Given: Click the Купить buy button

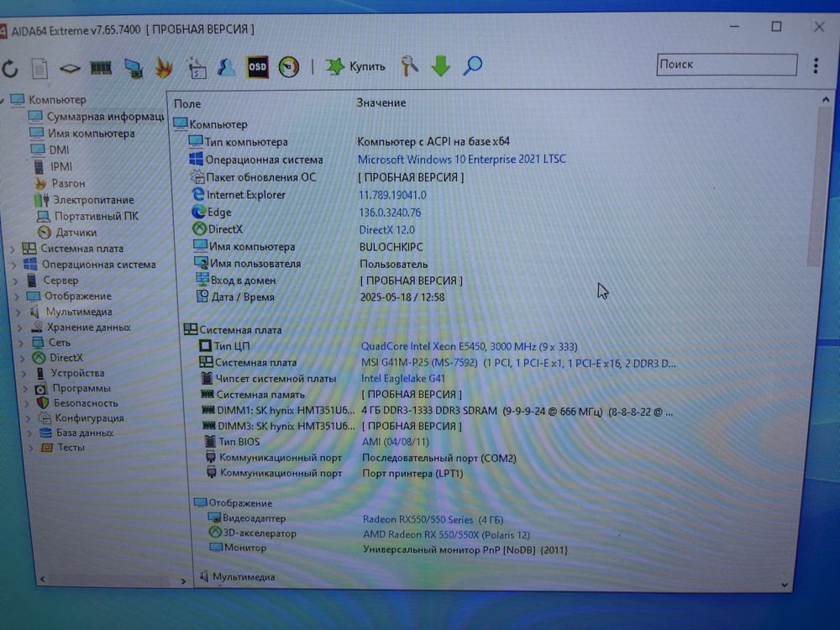Looking at the screenshot, I should pyautogui.click(x=355, y=66).
